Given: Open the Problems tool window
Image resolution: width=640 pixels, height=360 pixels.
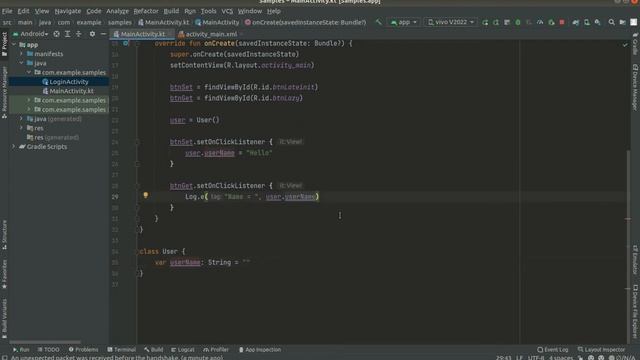Looking at the screenshot, I should pyautogui.click(x=83, y=350).
